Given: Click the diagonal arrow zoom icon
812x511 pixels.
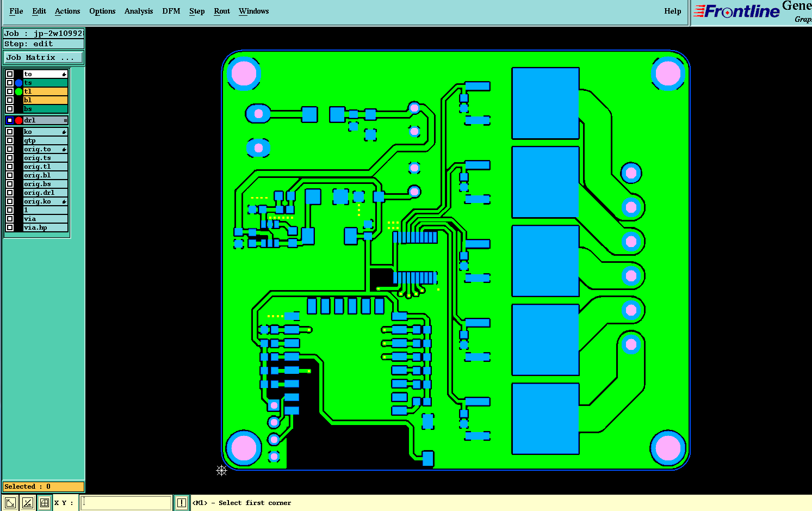Looking at the screenshot, I should point(10,503).
